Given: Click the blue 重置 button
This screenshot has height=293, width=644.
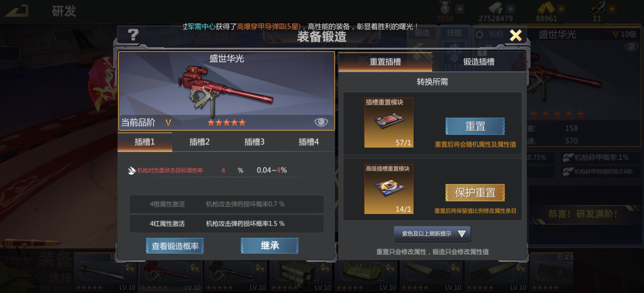Looking at the screenshot, I should [x=475, y=126].
